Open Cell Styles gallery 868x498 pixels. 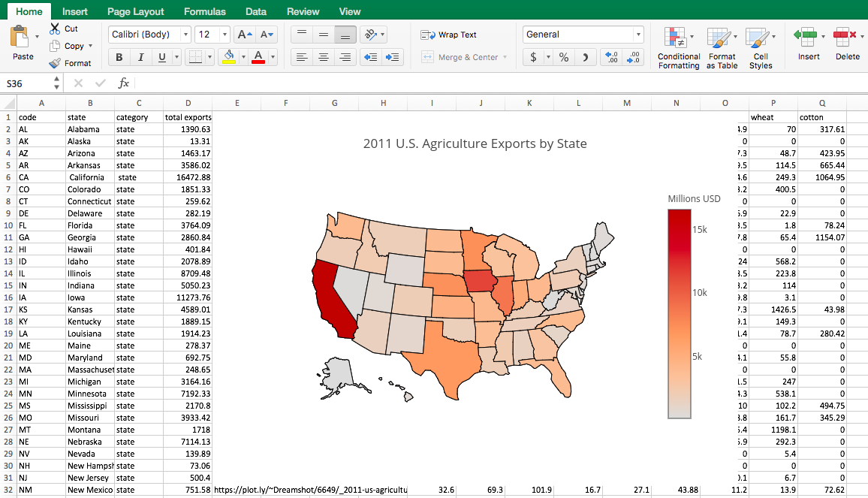(761, 48)
